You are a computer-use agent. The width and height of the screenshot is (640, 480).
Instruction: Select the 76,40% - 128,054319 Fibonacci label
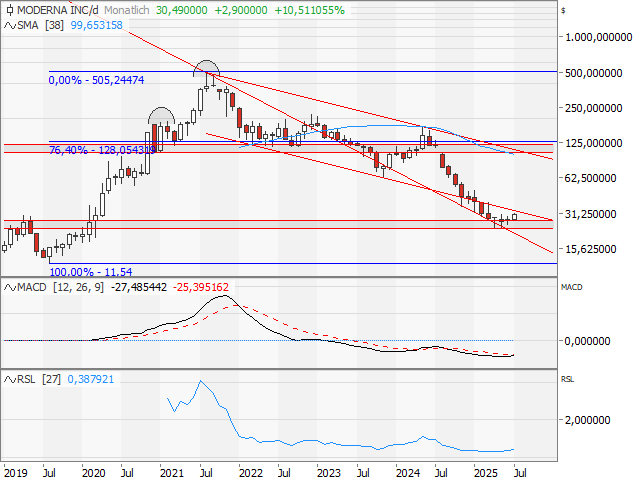click(102, 150)
